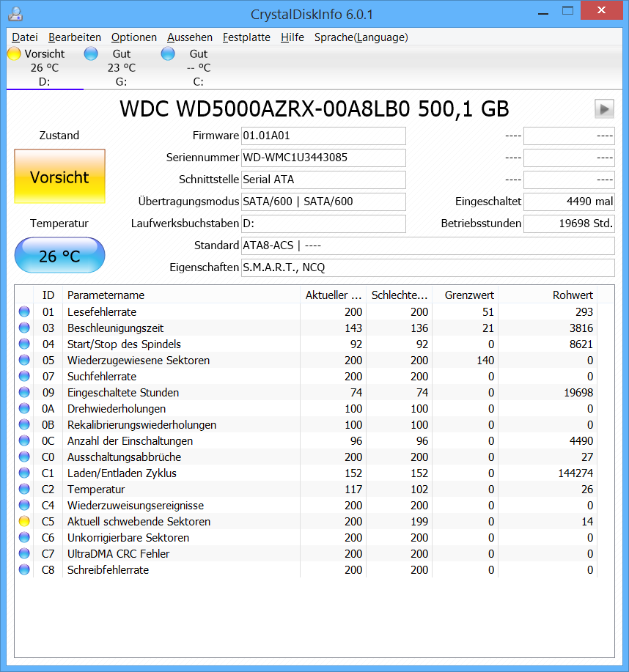Click the Seriennummer field
Image resolution: width=629 pixels, height=672 pixels.
click(x=323, y=158)
